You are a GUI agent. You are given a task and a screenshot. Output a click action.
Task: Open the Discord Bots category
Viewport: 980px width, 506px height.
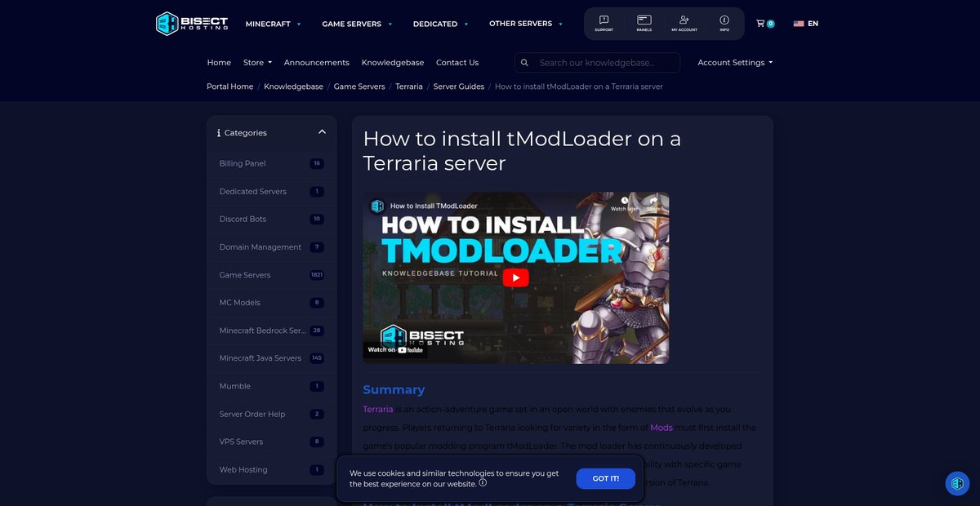[x=272, y=220]
